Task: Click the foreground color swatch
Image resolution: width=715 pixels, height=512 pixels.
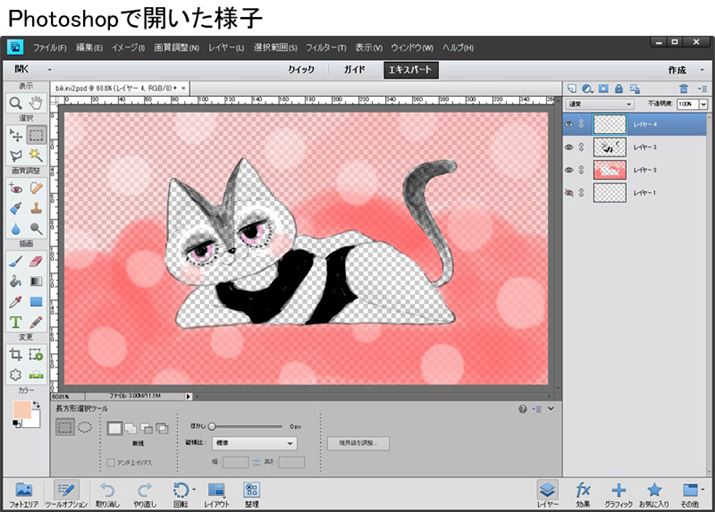Action: [20, 410]
